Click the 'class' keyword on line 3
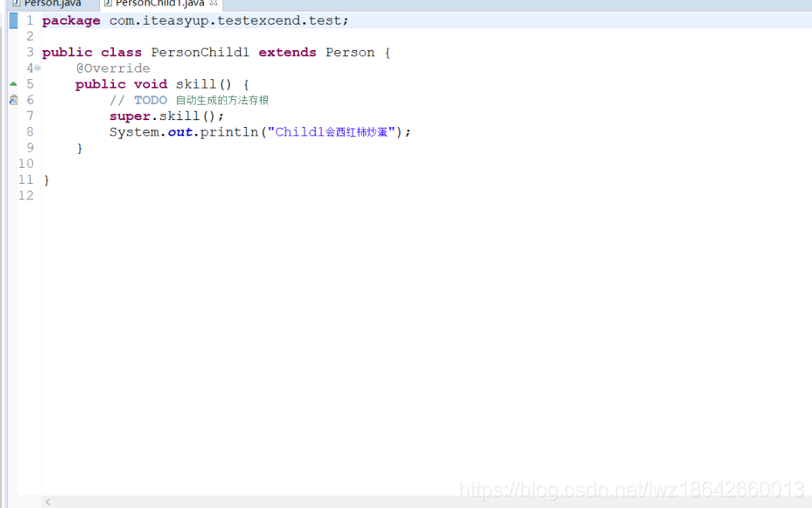The height and width of the screenshot is (508, 812). point(121,52)
